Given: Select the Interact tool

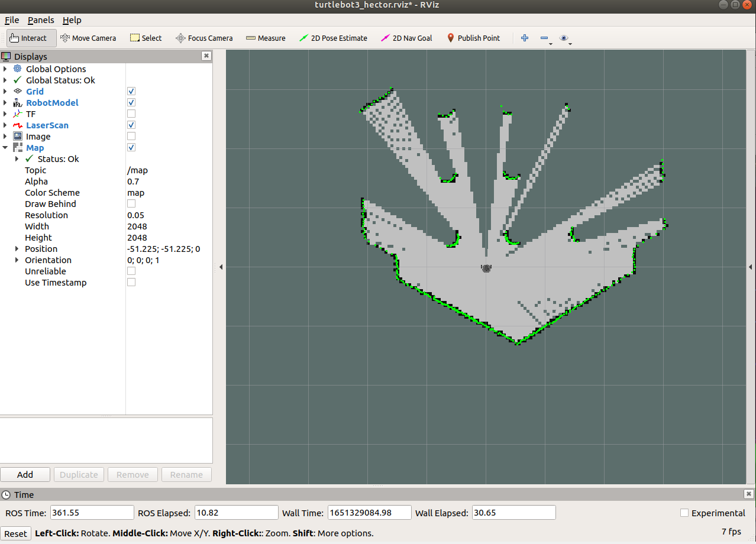Looking at the screenshot, I should (x=31, y=38).
